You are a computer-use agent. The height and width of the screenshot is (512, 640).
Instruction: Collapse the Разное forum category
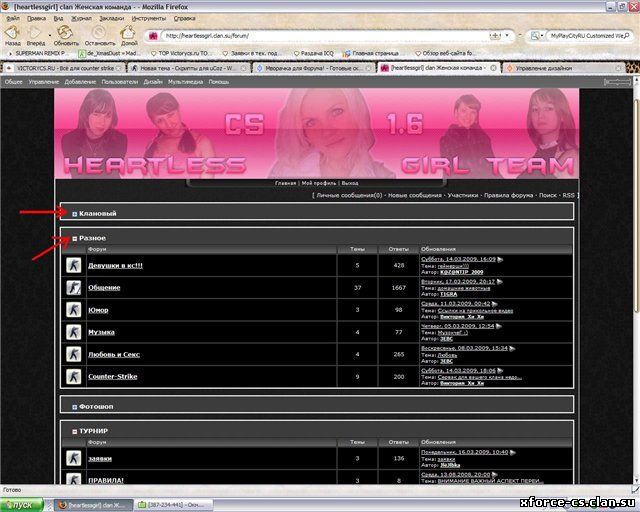click(75, 238)
